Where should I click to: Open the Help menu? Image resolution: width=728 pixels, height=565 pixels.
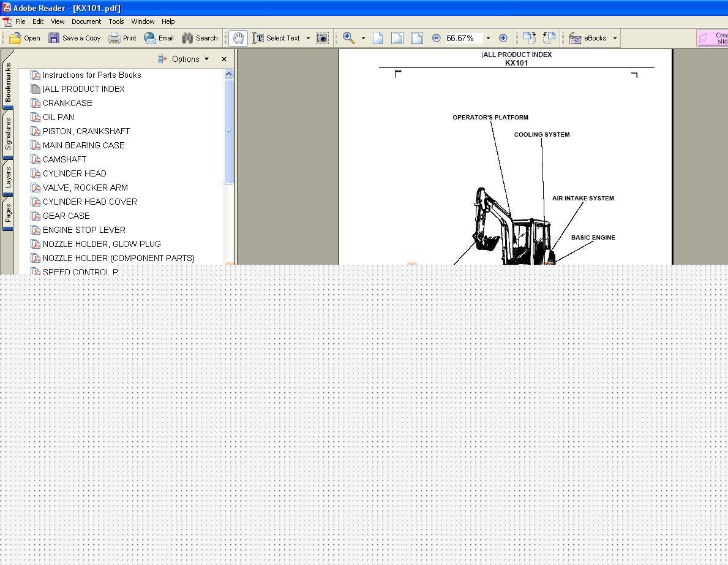168,21
